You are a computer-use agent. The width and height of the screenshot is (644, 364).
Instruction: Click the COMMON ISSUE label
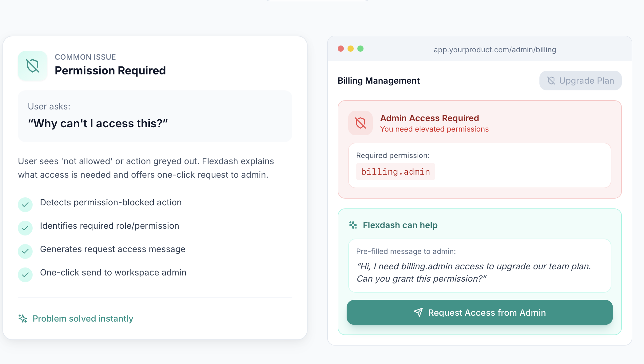(85, 57)
